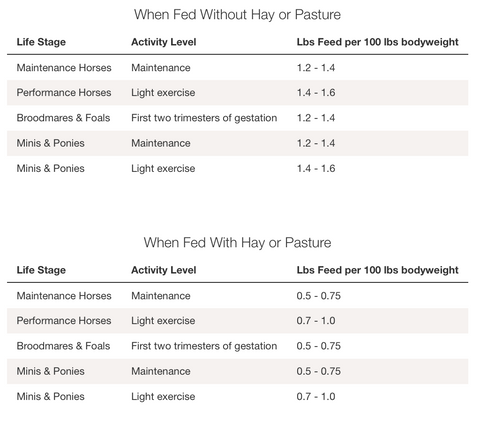Select 'Activity Level' header in the first table

click(164, 42)
